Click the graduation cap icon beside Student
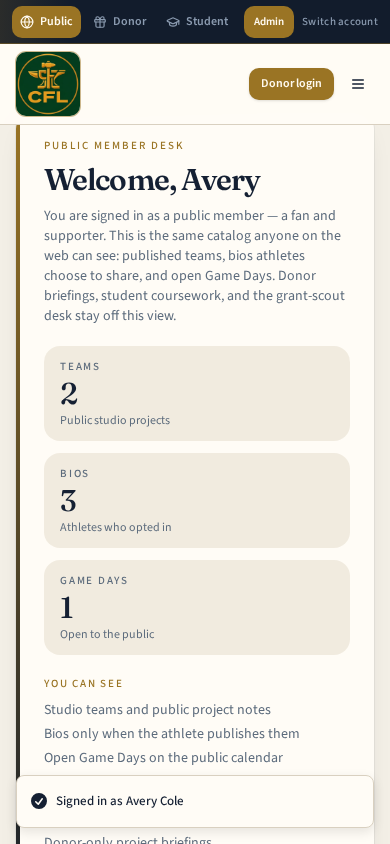 tap(173, 22)
